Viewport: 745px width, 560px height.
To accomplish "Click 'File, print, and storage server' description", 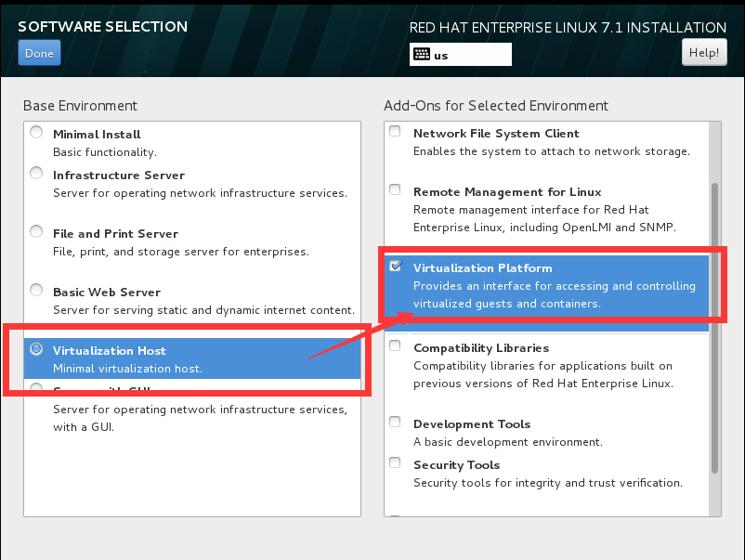I will [181, 252].
